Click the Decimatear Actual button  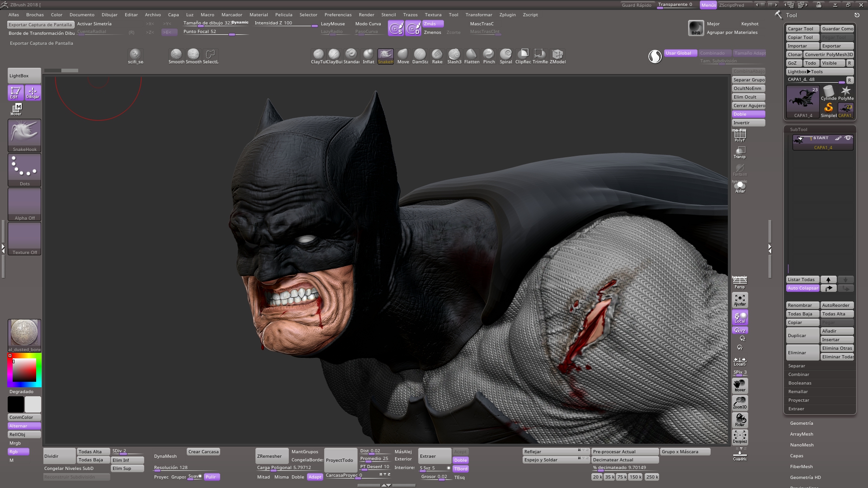point(625,460)
